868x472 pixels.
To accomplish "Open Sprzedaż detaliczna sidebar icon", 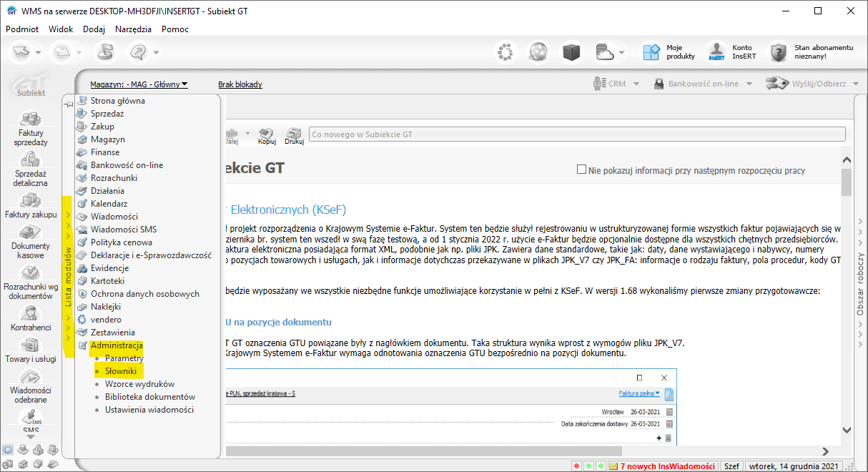I will click(31, 160).
